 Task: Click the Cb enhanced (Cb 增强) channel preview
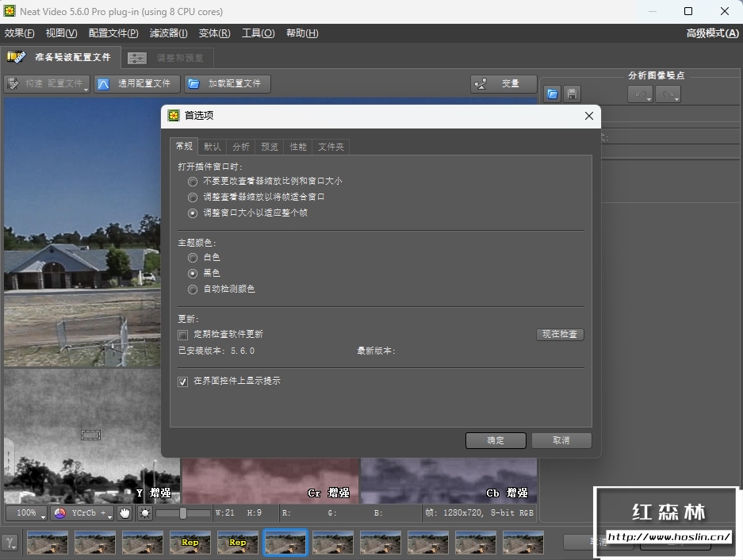click(x=449, y=481)
